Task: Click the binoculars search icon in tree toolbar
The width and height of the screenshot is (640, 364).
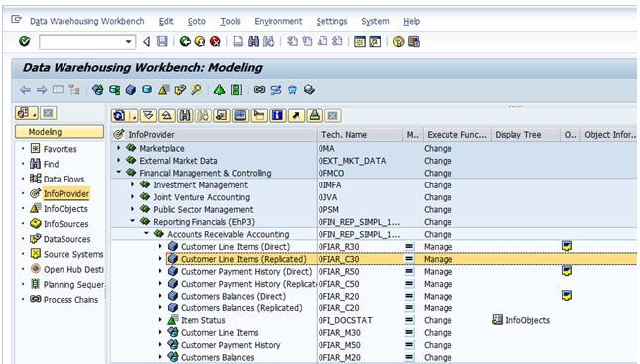Action: (185, 116)
